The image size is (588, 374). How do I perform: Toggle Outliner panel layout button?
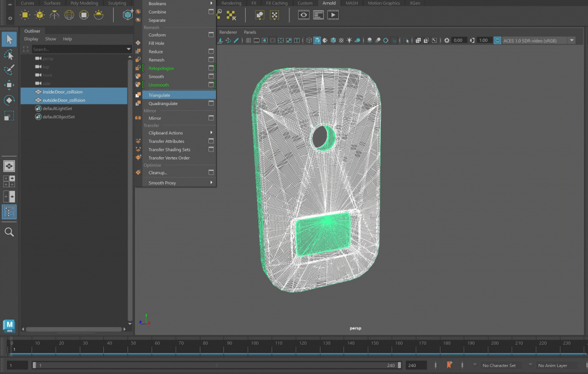click(9, 212)
